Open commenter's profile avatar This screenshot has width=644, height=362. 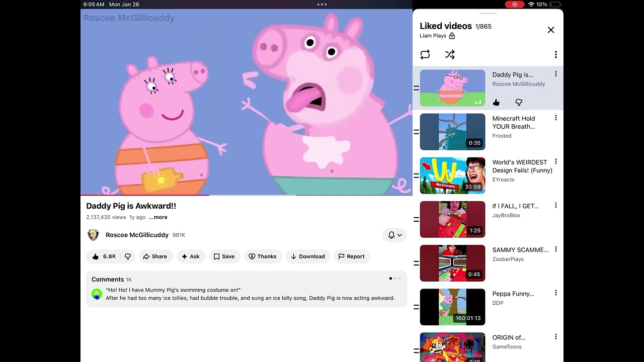coord(97,294)
